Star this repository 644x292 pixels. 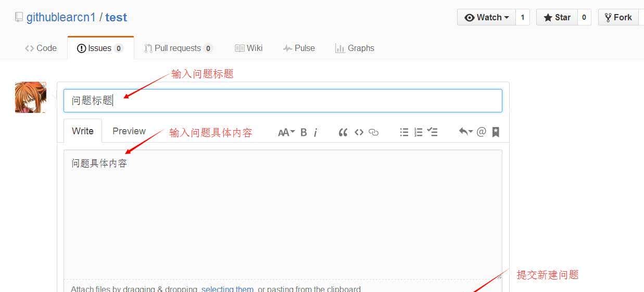[x=557, y=17]
